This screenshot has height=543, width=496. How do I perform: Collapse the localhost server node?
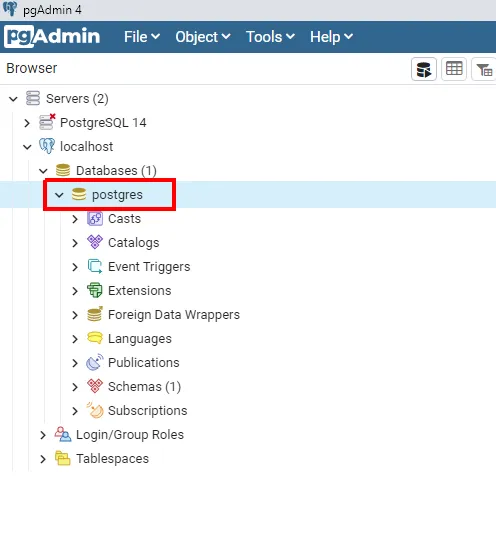click(27, 147)
